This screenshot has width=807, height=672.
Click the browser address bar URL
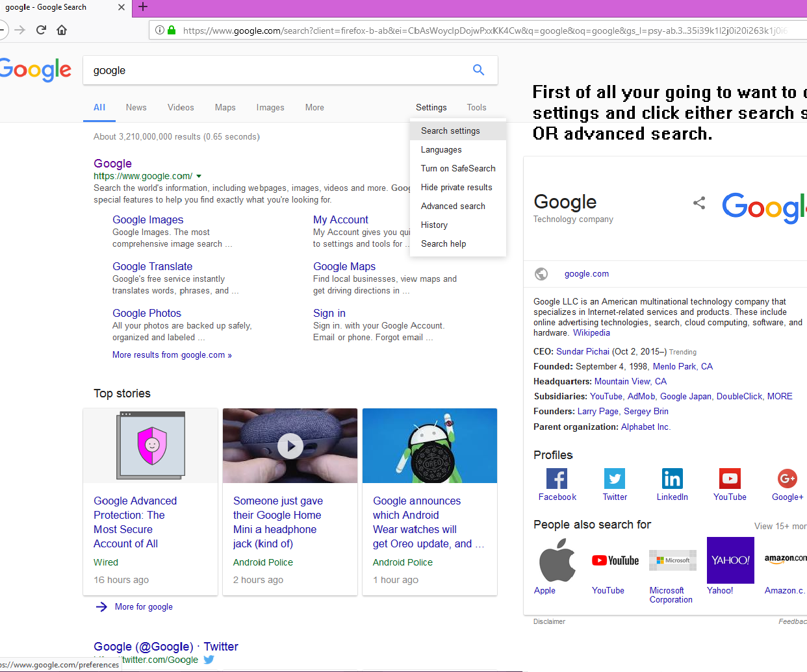point(485,31)
